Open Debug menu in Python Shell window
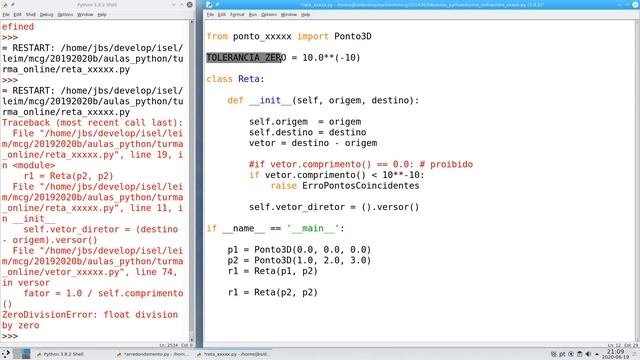 click(x=47, y=15)
